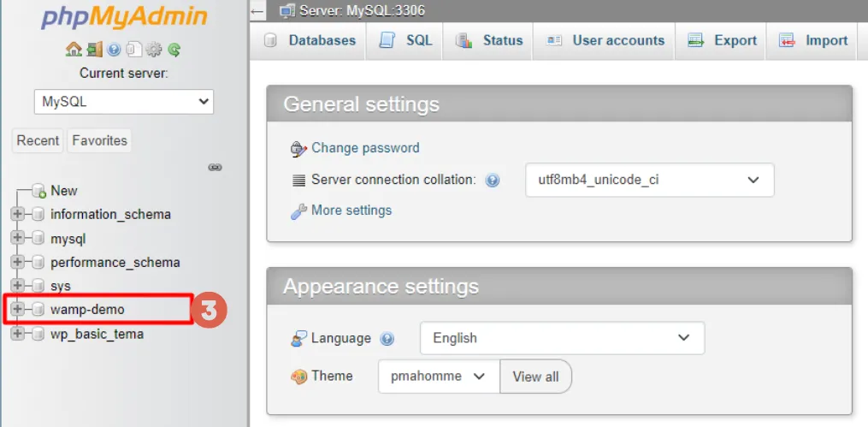The image size is (868, 427).
Task: Click the Server: MySQL:3306 breadcrumb link
Action: [362, 10]
